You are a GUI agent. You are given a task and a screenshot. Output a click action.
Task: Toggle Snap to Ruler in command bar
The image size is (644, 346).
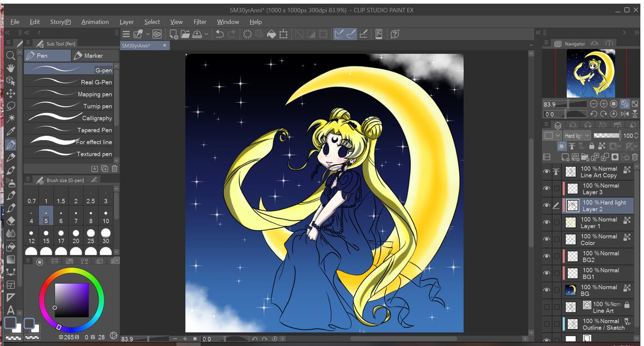pos(339,34)
